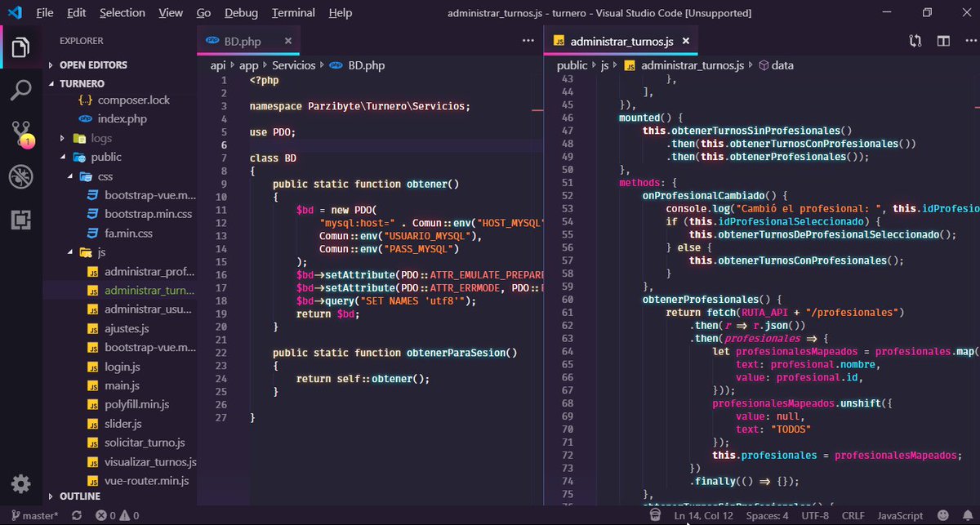Click the api breadcrumb segment

(218, 65)
